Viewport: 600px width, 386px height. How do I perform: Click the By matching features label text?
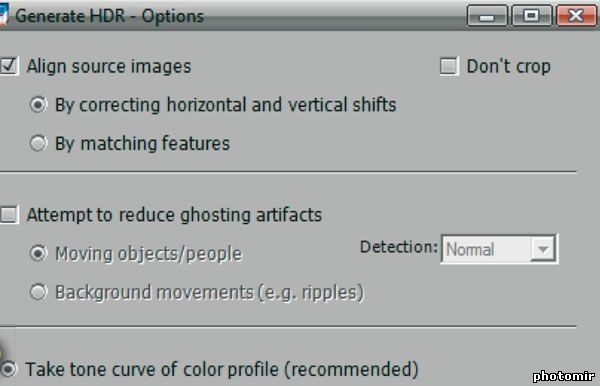[142, 144]
